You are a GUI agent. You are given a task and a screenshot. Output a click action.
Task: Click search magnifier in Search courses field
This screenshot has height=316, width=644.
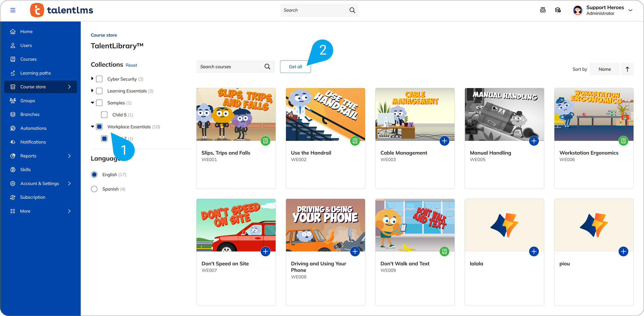coord(267,67)
